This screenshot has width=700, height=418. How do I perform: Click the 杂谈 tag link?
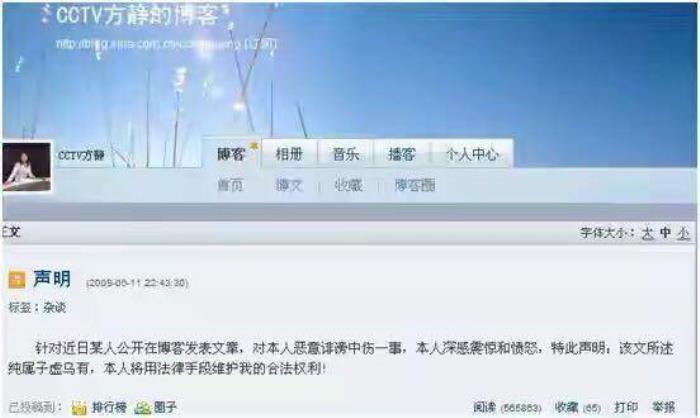[x=54, y=307]
